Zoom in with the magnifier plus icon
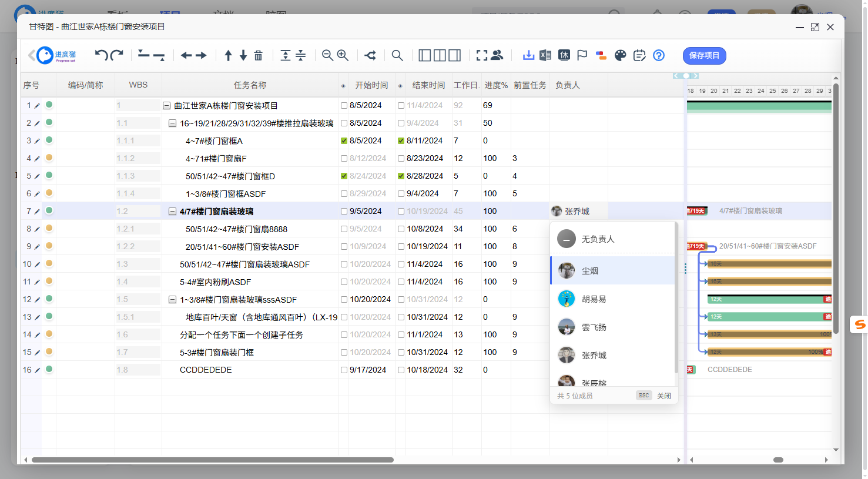The image size is (868, 479). click(x=343, y=55)
